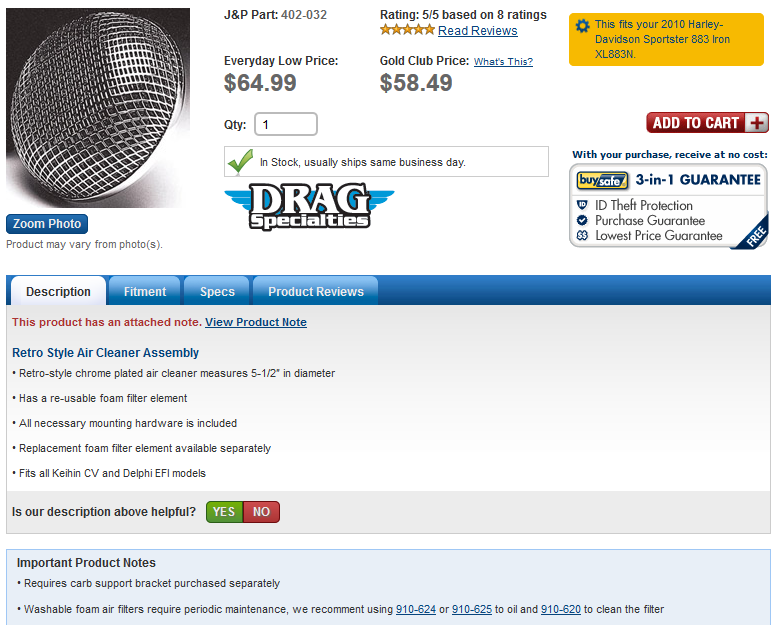
Task: Vote YES that description is helpful
Action: (225, 512)
